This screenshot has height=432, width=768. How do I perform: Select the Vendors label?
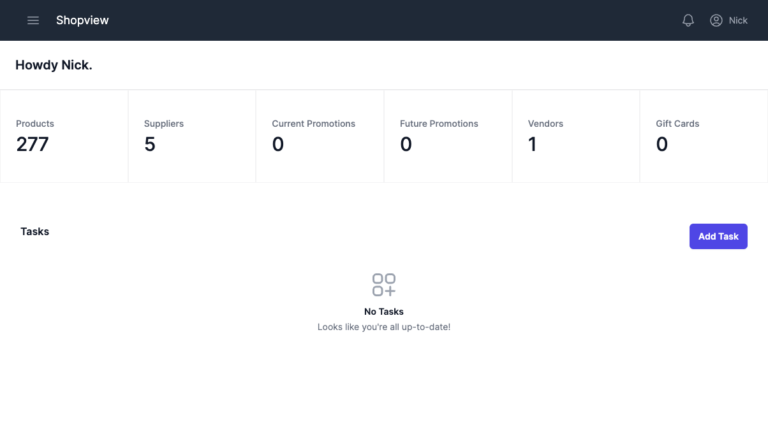tap(545, 124)
